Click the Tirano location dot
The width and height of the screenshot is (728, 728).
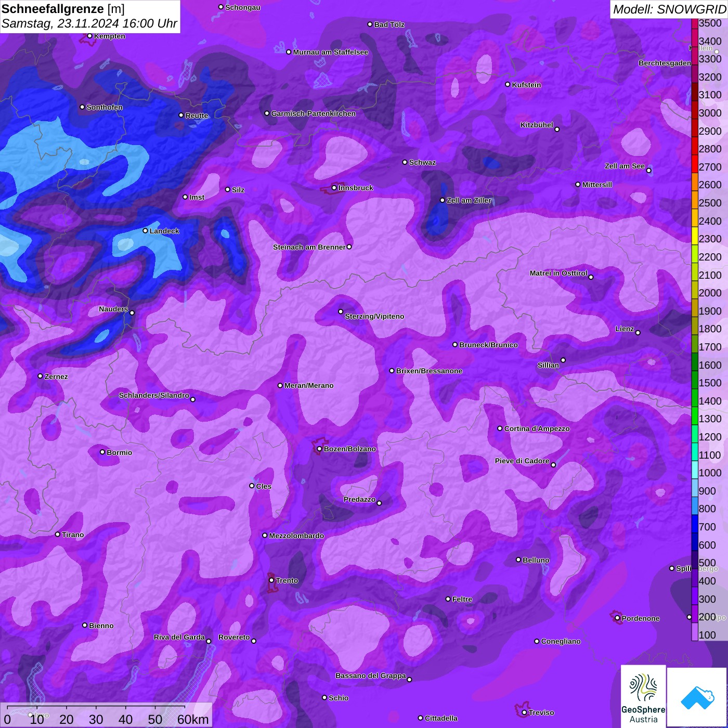[58, 534]
